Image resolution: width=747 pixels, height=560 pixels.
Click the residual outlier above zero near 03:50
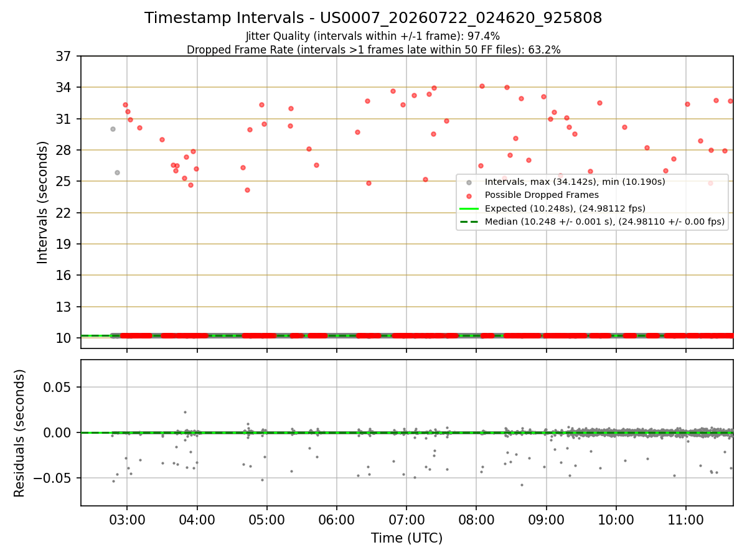point(185,412)
